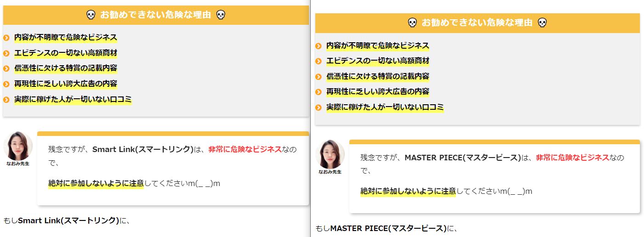This screenshot has width=644, height=237.
Task: Click bullet icon beside エビデンスの一切ない高額商材 on Smart Link page
Action: 6,53
